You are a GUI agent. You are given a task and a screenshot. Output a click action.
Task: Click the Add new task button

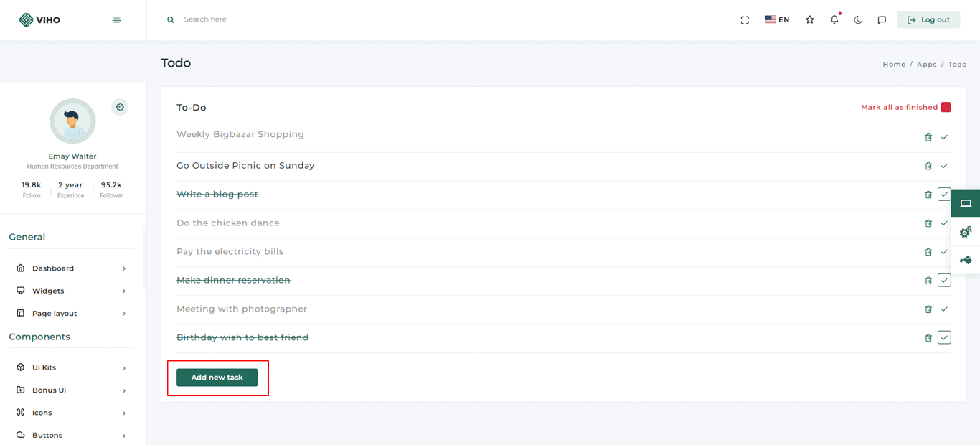pyautogui.click(x=217, y=378)
